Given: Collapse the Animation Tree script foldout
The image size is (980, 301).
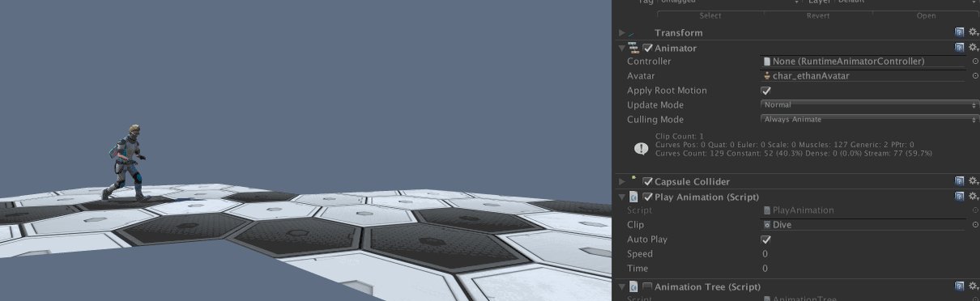Looking at the screenshot, I should click(621, 286).
